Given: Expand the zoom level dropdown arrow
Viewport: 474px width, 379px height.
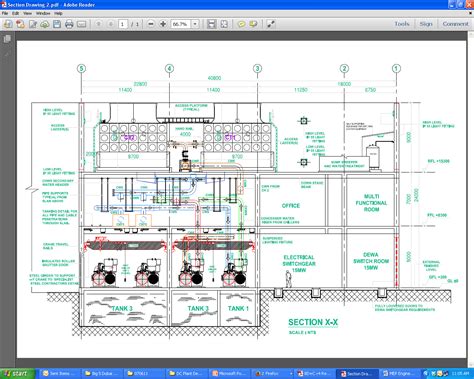Looking at the screenshot, I should pyautogui.click(x=195, y=24).
